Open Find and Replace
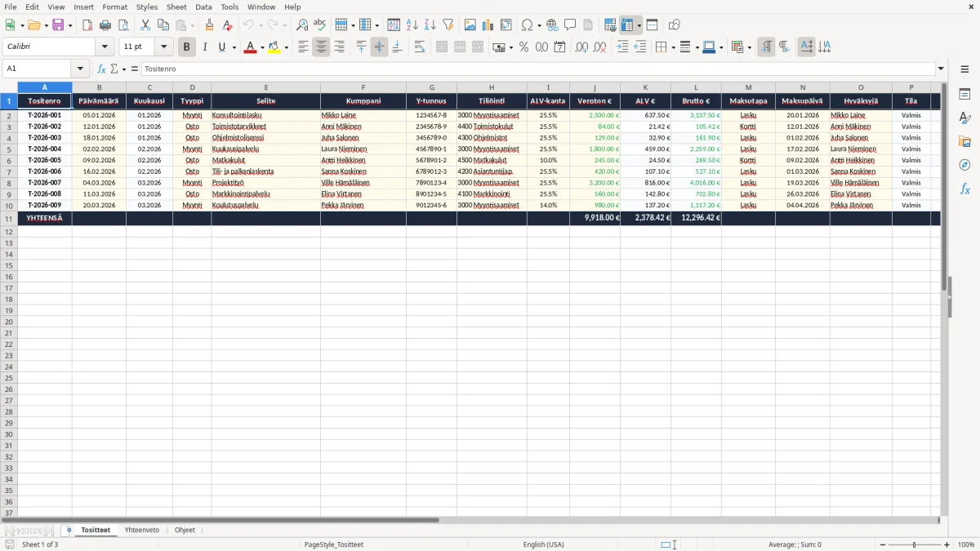 point(302,25)
